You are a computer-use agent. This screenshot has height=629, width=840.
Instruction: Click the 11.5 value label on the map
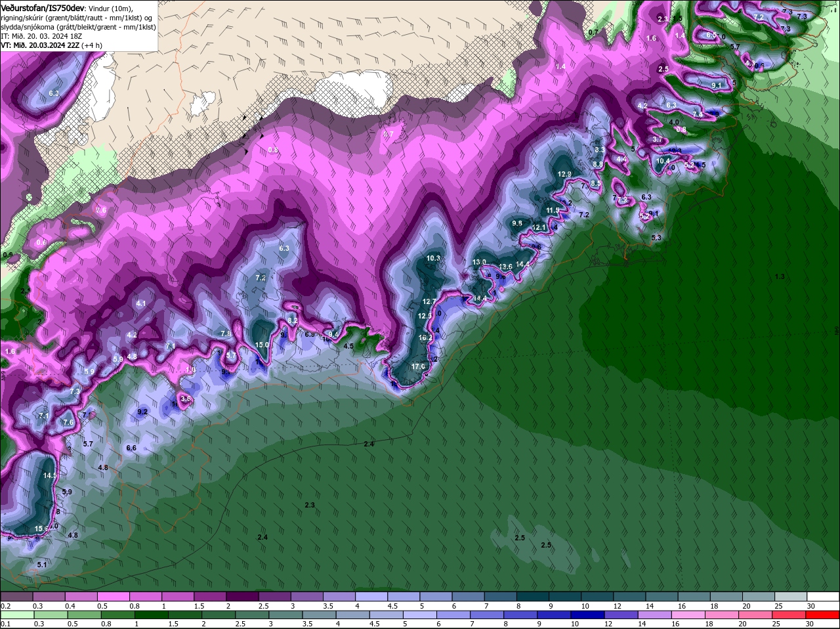(553, 210)
